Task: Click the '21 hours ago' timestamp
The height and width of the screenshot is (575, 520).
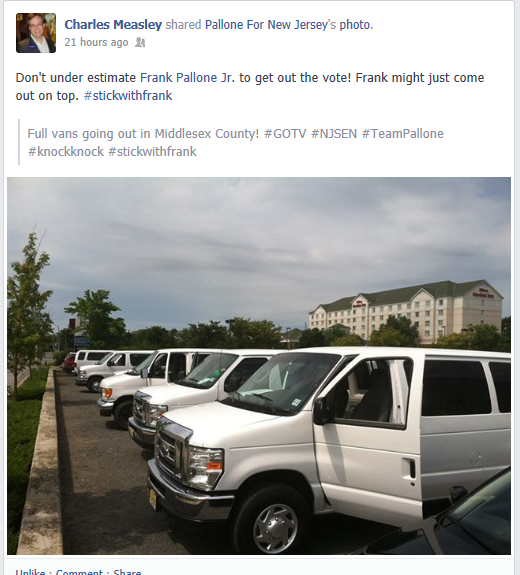Action: coord(96,42)
